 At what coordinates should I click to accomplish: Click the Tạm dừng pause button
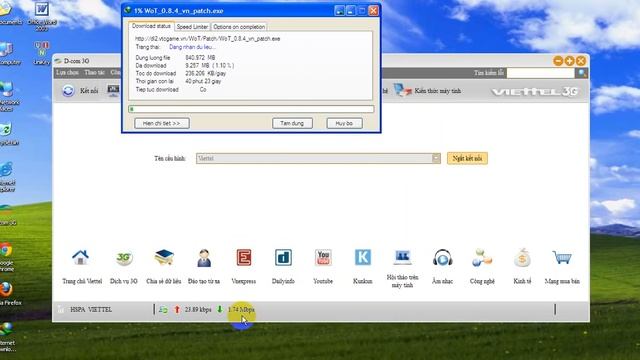[x=292, y=123]
